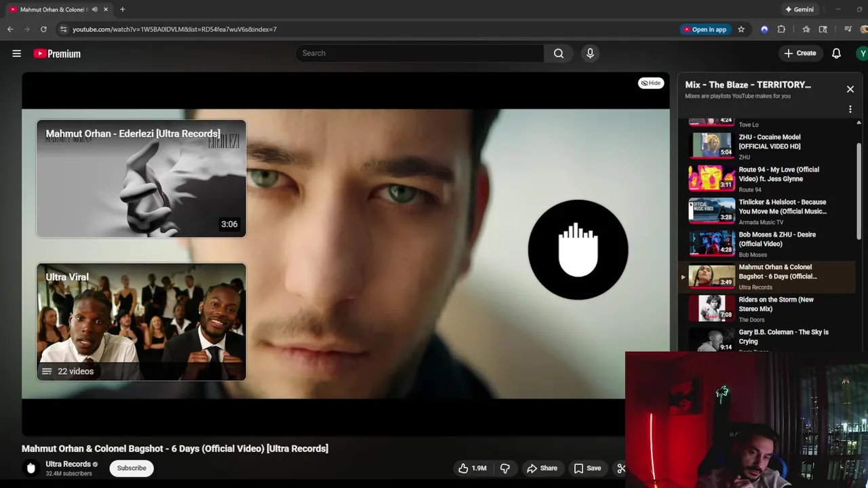Open media control playlist icon

[848, 29]
